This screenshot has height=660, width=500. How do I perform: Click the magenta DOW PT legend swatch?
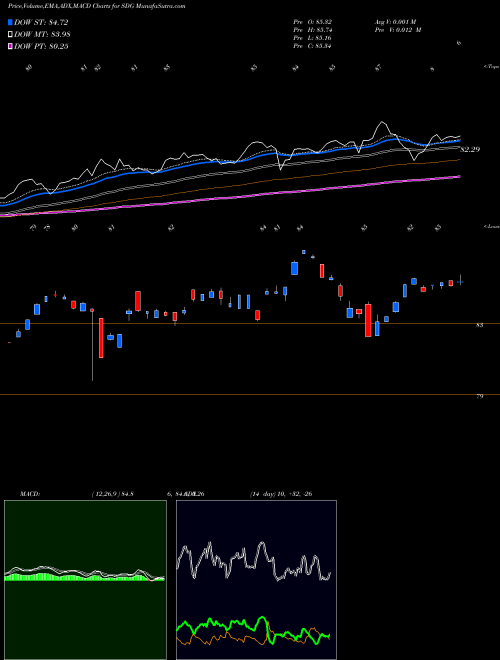pyautogui.click(x=10, y=46)
